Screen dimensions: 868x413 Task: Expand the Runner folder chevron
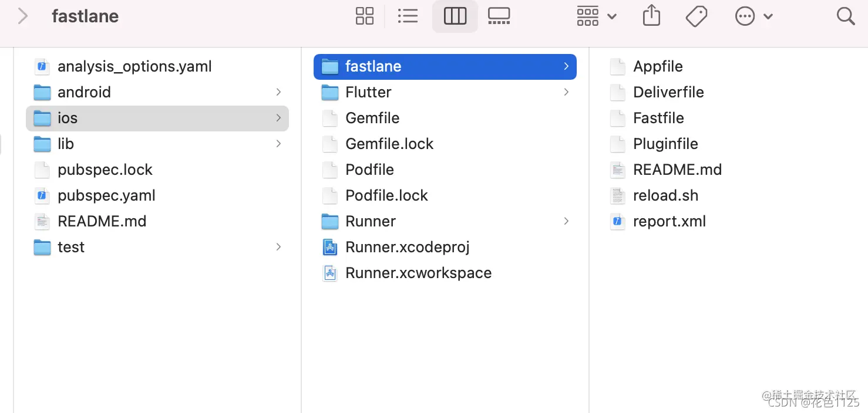[x=566, y=221]
